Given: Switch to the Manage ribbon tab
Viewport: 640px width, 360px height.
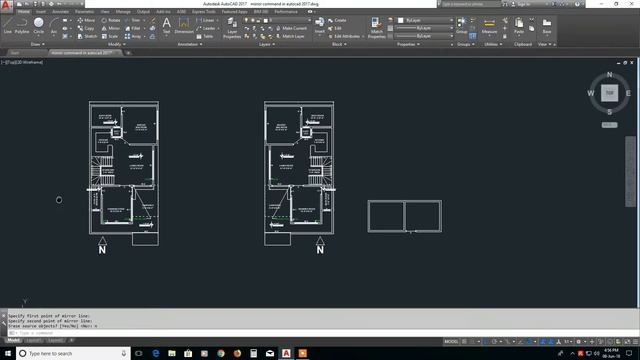Looking at the screenshot, I should click(x=123, y=12).
